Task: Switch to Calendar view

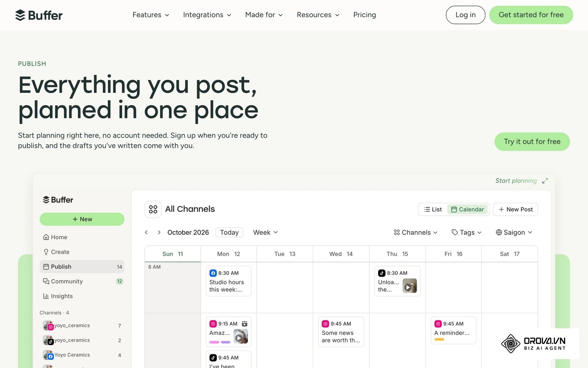Action: [x=467, y=209]
